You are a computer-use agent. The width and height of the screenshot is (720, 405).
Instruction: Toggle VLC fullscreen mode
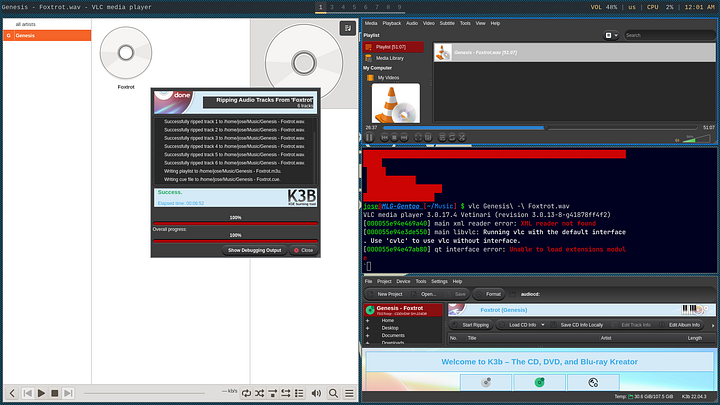418,137
